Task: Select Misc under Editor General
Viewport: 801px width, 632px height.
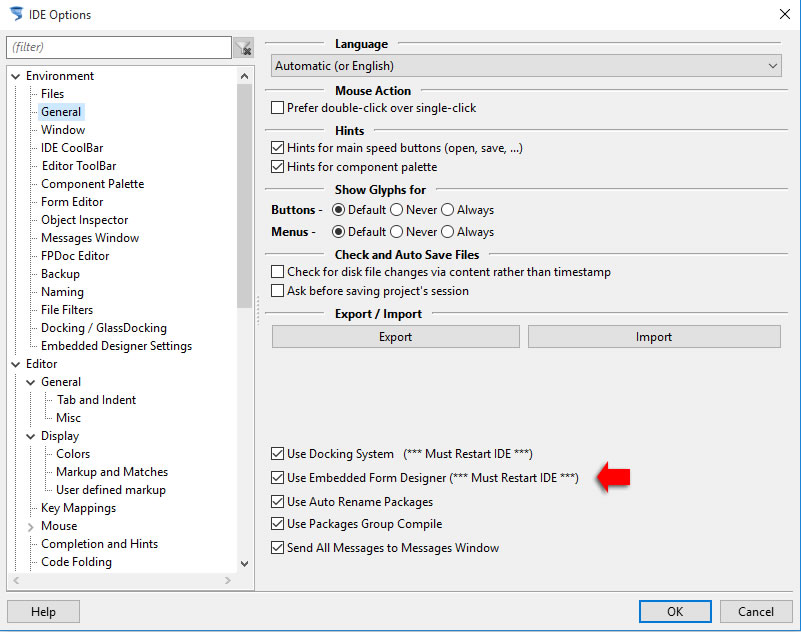Action: point(68,418)
